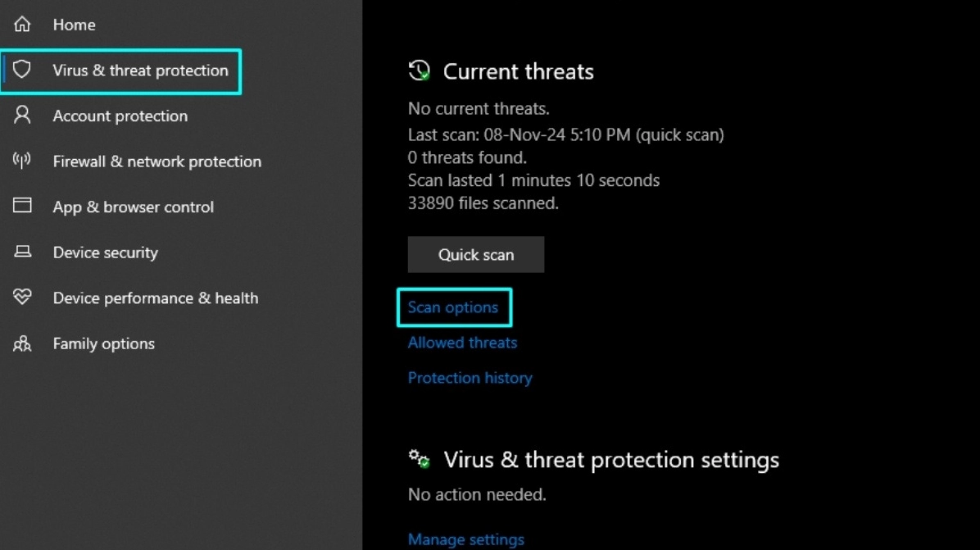Click the shield icon for Virus & threat protection
Viewport: 980px width, 550px height.
tap(23, 70)
